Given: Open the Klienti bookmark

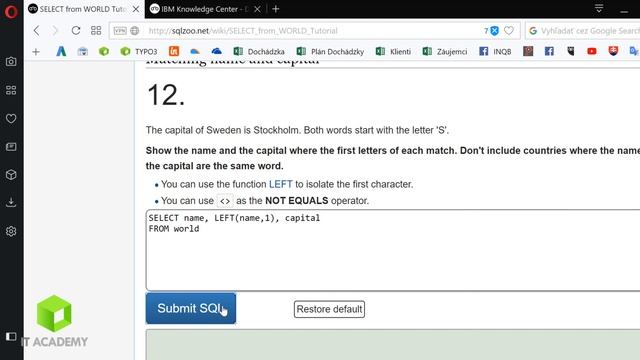Looking at the screenshot, I should pyautogui.click(x=393, y=51).
